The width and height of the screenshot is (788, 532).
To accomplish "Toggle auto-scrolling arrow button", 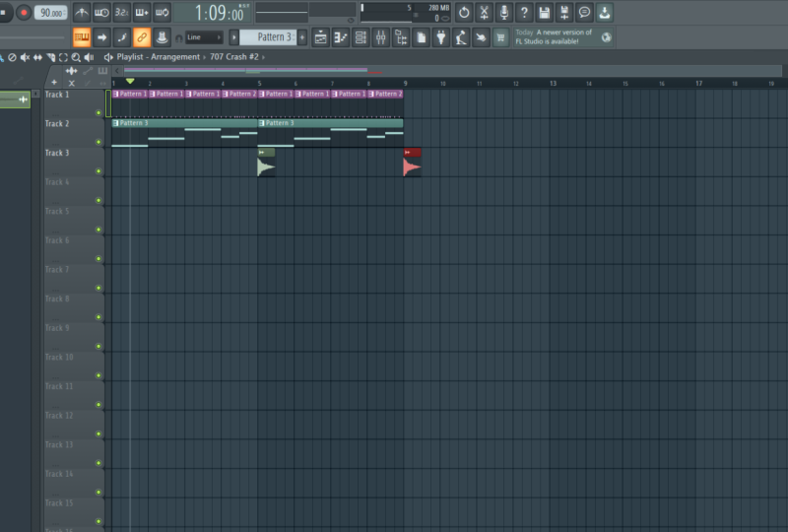I will click(x=101, y=37).
